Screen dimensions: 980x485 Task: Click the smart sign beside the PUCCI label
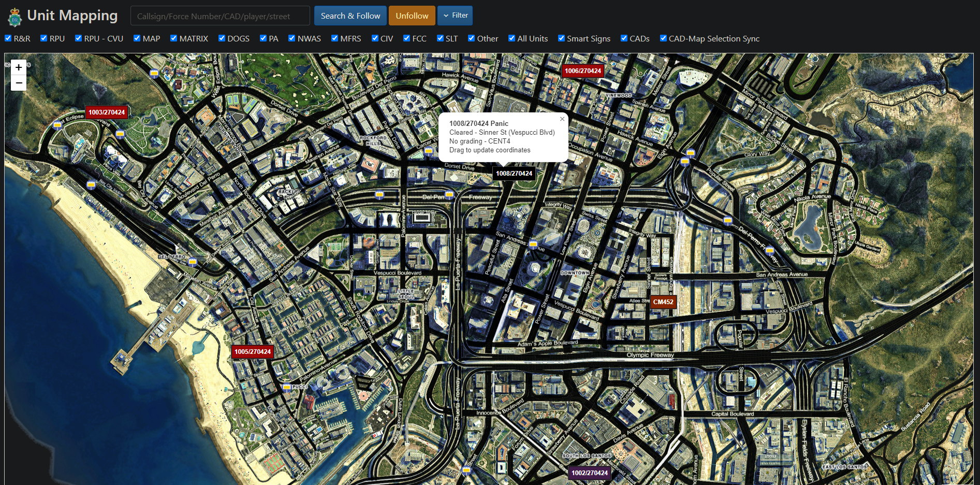(x=287, y=387)
